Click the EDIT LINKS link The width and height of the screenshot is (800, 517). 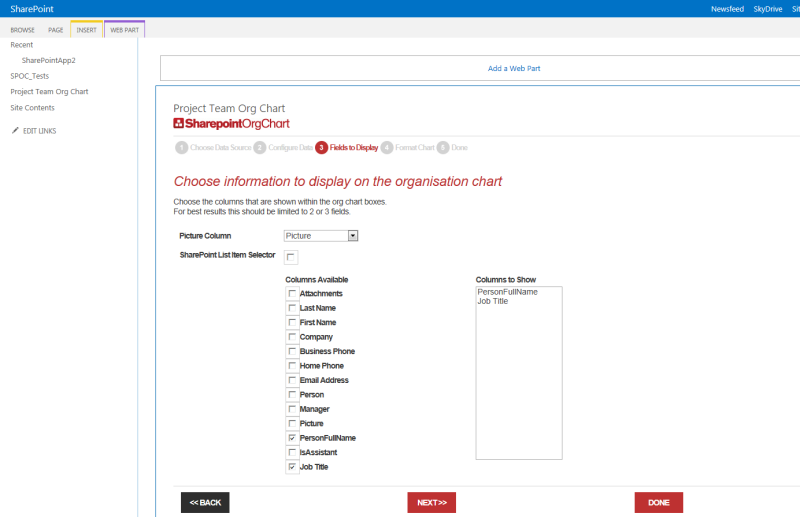pos(39,131)
